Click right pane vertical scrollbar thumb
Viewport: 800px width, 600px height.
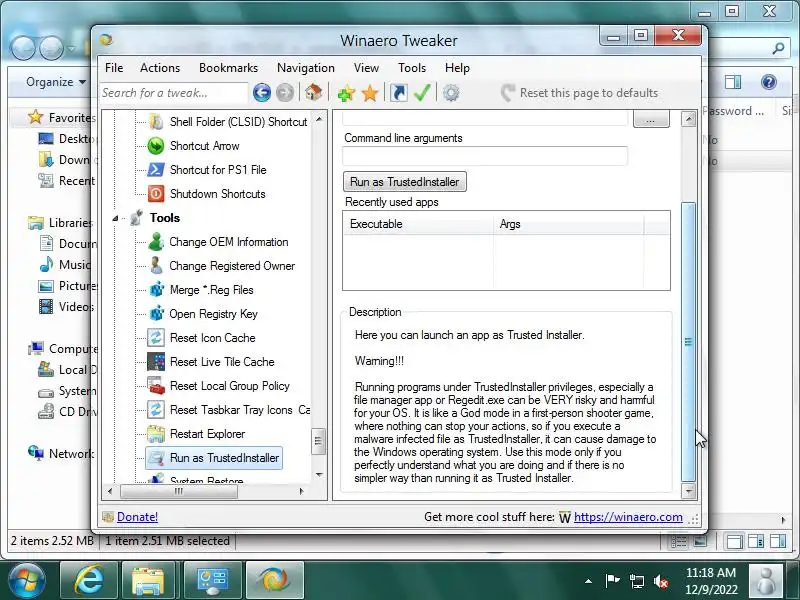688,342
